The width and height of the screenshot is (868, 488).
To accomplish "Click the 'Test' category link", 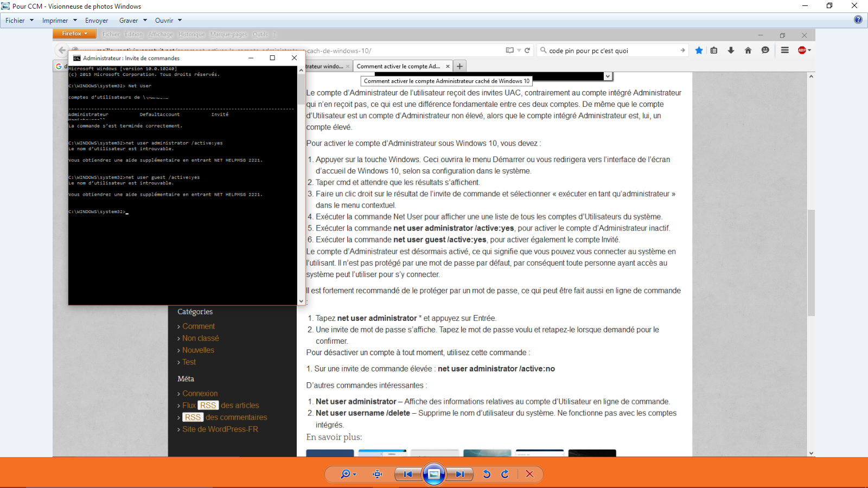I will click(189, 362).
